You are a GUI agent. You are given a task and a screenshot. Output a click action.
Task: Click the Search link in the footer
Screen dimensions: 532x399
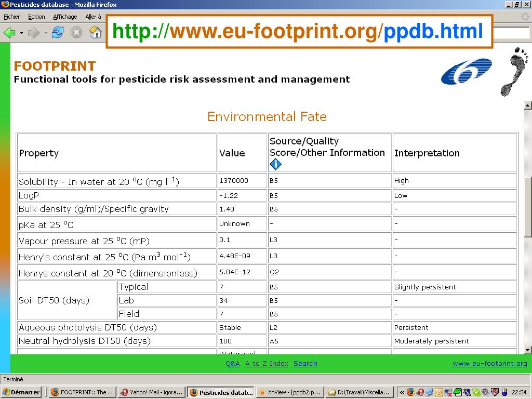click(x=305, y=363)
